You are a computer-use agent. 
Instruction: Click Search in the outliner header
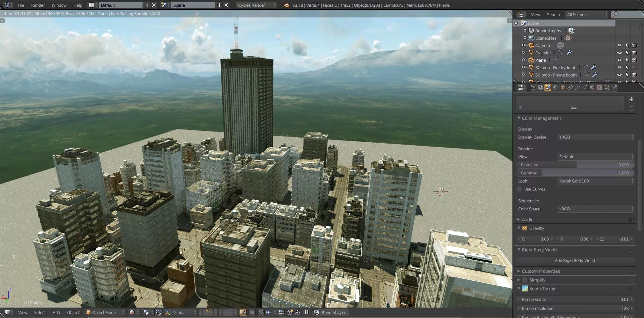(553, 14)
